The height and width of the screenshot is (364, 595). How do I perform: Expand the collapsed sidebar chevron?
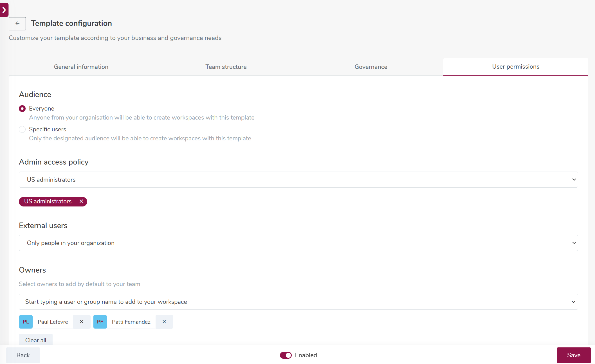(4, 10)
